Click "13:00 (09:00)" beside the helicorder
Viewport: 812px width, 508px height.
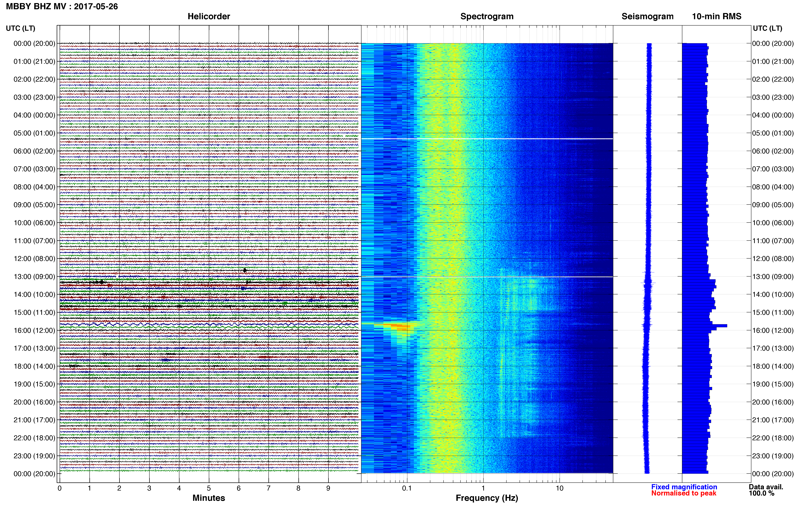click(x=34, y=277)
